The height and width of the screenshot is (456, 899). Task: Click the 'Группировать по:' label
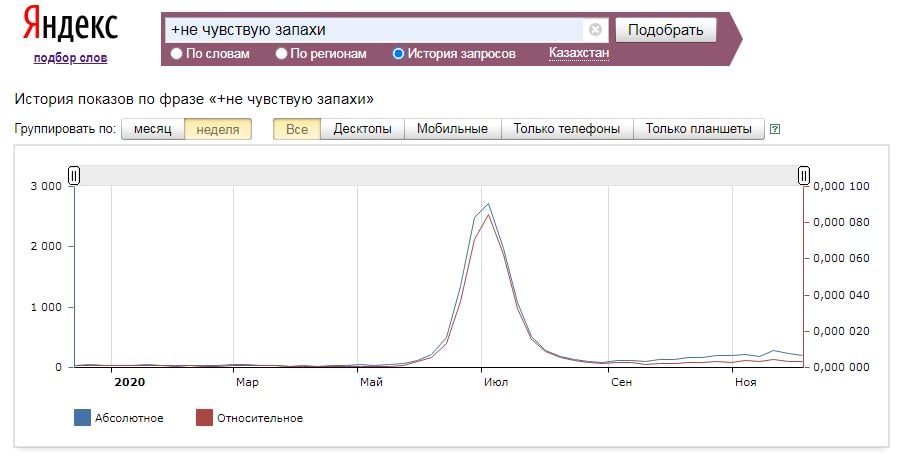[x=65, y=129]
